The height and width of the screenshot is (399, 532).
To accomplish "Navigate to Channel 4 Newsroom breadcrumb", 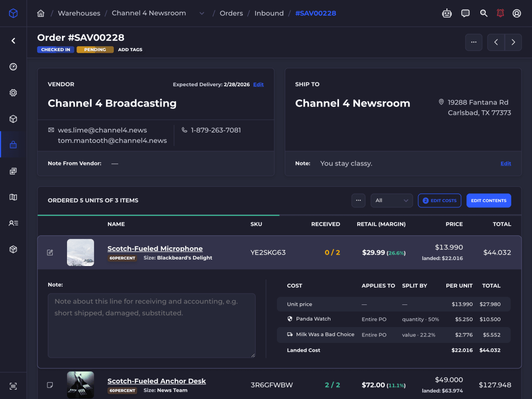I will coord(149,13).
